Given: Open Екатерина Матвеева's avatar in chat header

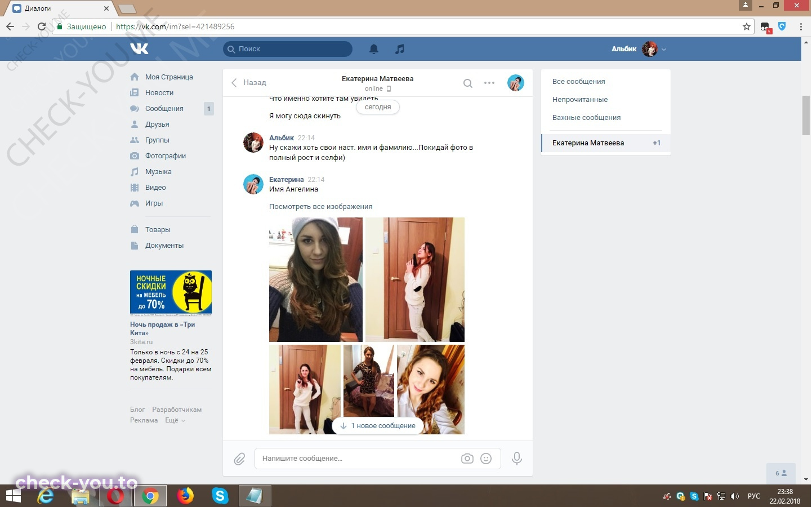Looking at the screenshot, I should click(x=516, y=83).
